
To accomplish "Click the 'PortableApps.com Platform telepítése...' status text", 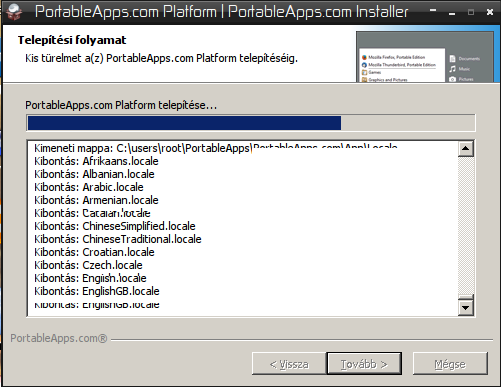I will pos(121,105).
